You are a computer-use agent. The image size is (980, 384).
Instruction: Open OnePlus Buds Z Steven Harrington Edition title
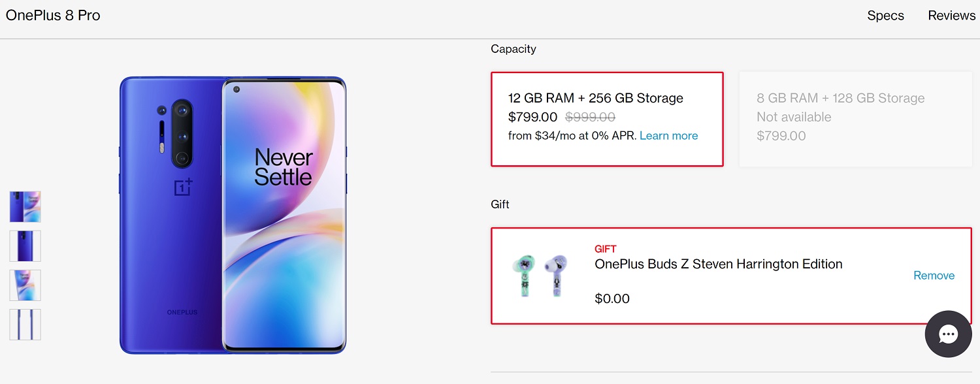coord(719,264)
